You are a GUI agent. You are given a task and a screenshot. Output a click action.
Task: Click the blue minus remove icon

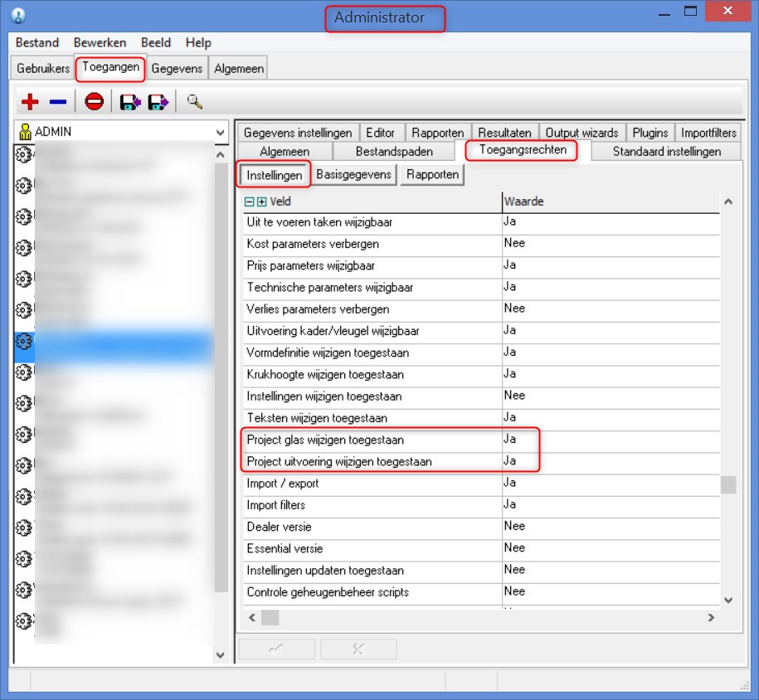coord(58,102)
